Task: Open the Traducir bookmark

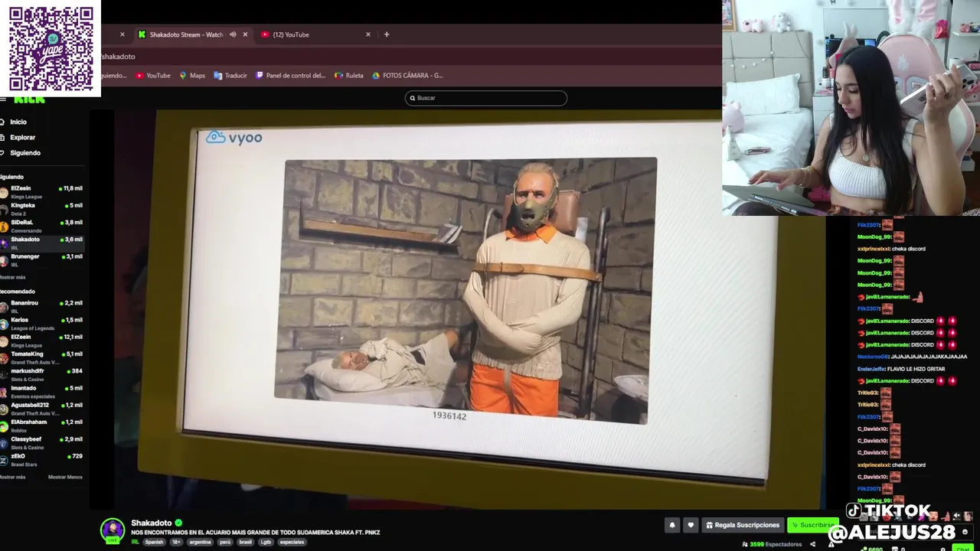Action: (x=230, y=76)
